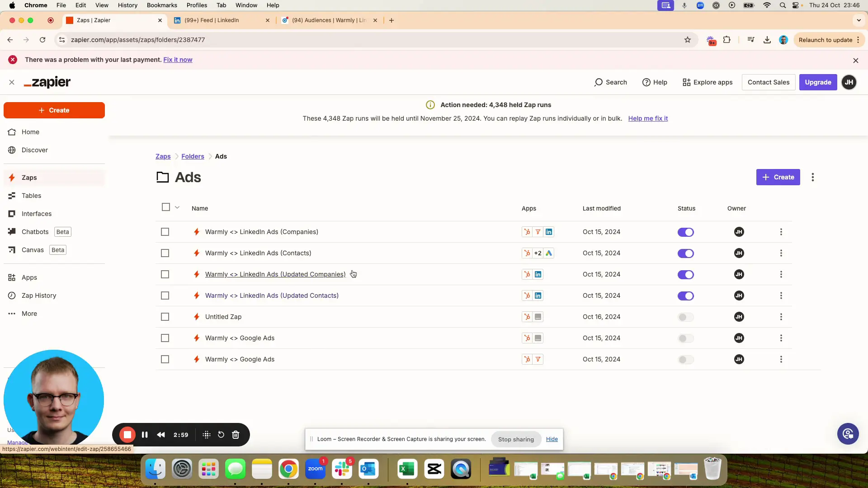Open Warmly <> LinkedIn Ads (Updated Companies) zap
This screenshot has width=868, height=488.
275,274
